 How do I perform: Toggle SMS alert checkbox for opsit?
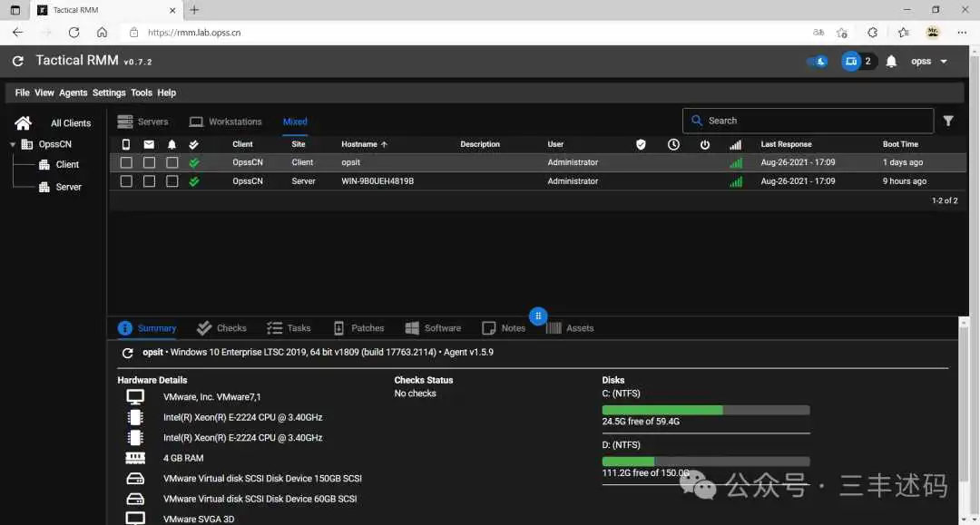[x=126, y=162]
